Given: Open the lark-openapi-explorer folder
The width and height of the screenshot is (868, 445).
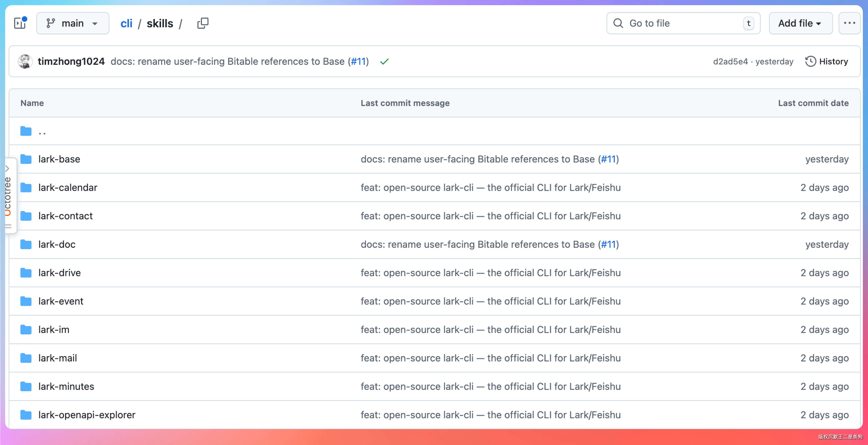Looking at the screenshot, I should coord(87,415).
